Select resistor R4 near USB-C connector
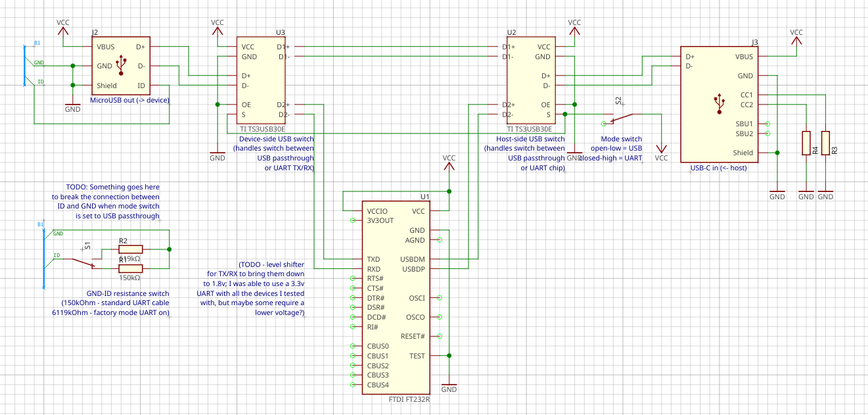This screenshot has height=415, width=868. [x=806, y=143]
